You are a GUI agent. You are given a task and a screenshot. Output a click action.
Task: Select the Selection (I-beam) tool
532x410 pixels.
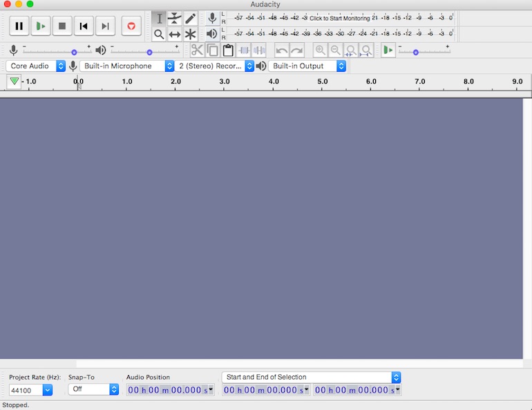pos(159,19)
